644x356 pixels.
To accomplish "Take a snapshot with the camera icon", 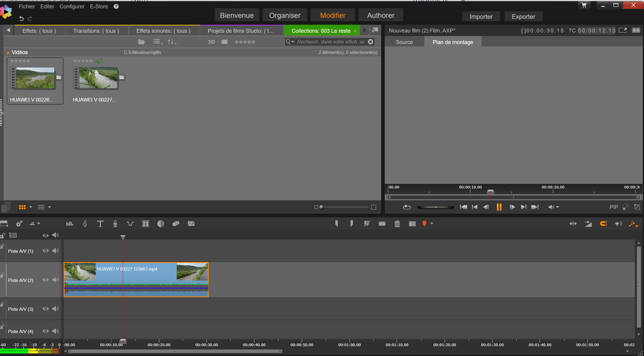I will click(412, 224).
